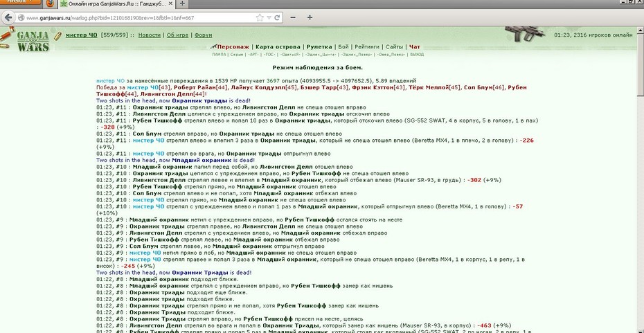Click the -57 damage value
Viewport: 644px width, 333px height.
pos(517,206)
